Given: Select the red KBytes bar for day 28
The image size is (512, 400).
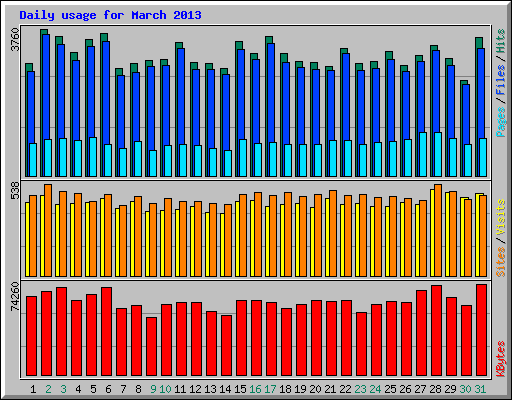Looking at the screenshot, I should click(437, 331).
